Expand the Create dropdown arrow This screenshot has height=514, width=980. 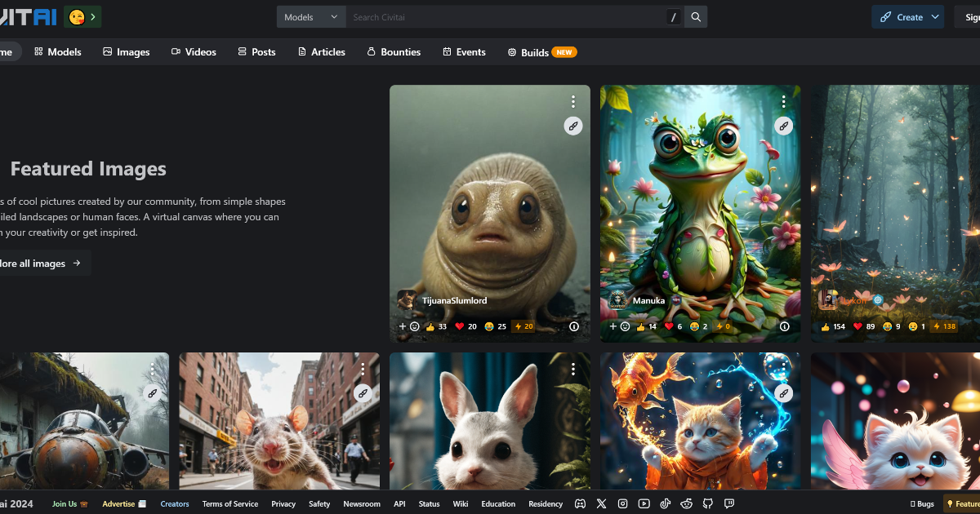tap(935, 17)
